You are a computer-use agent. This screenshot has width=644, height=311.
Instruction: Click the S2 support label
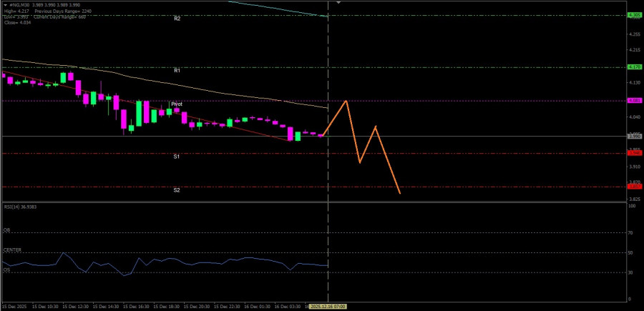pos(176,190)
